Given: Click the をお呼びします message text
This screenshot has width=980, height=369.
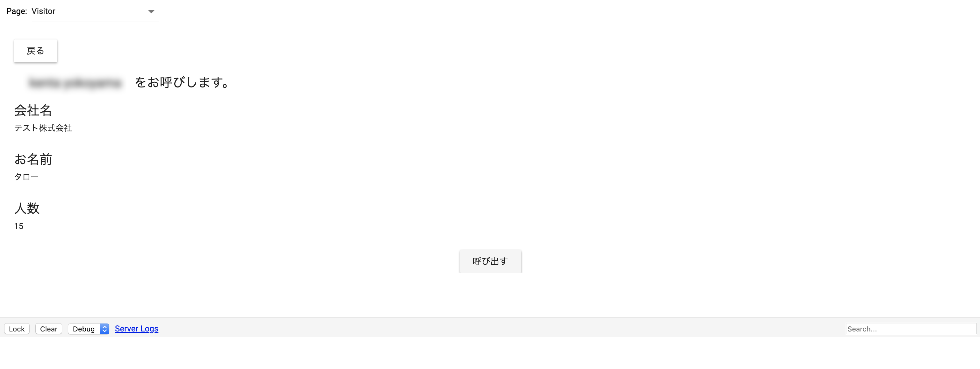Looking at the screenshot, I should point(182,82).
